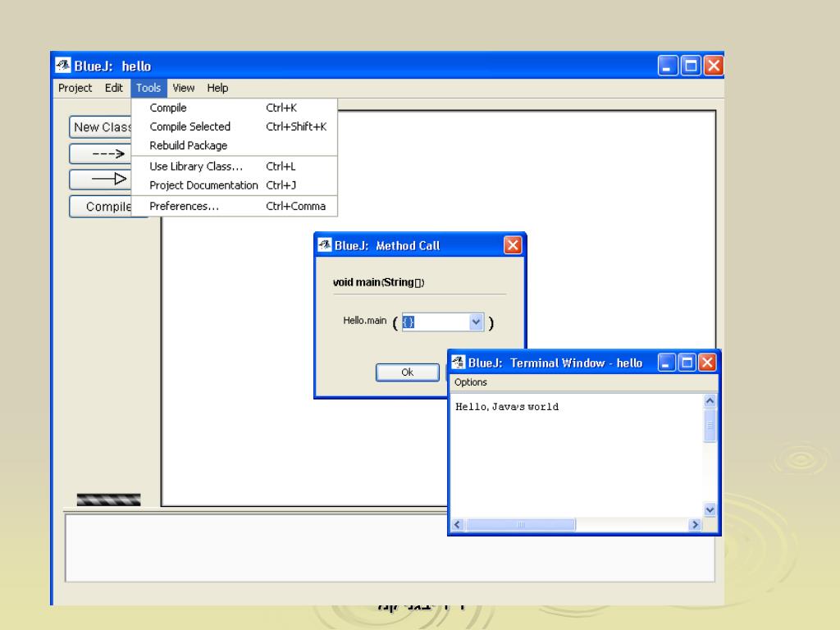840x630 pixels.
Task: Close the Method Call dialog
Action: pyautogui.click(x=513, y=245)
